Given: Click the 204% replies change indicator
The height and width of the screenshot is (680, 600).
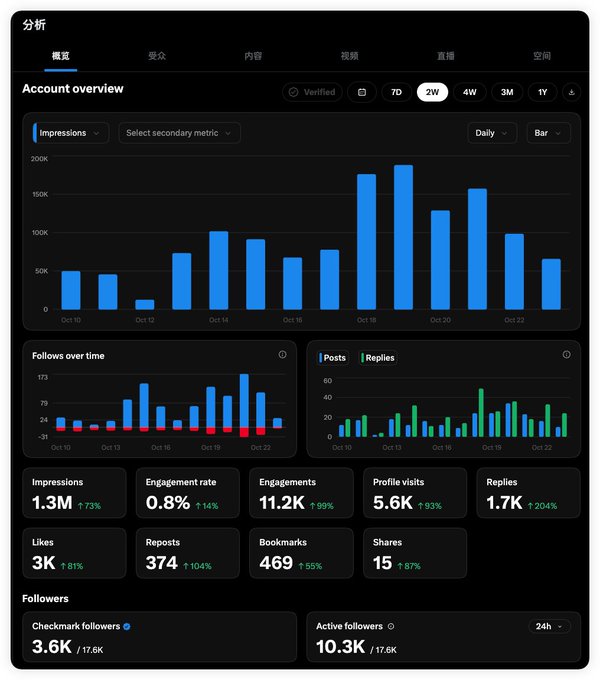Looking at the screenshot, I should [542, 506].
